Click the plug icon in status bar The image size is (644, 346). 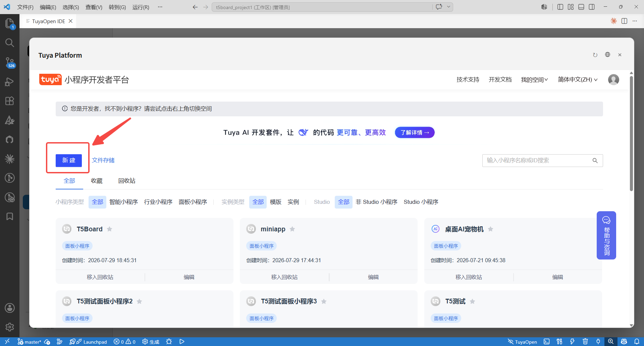(x=598, y=342)
